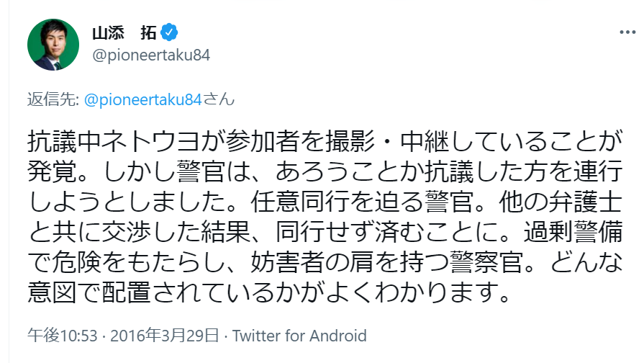644x363 pixels.
Task: Click the @pioneertaku84 mention in reply line
Action: click(143, 99)
